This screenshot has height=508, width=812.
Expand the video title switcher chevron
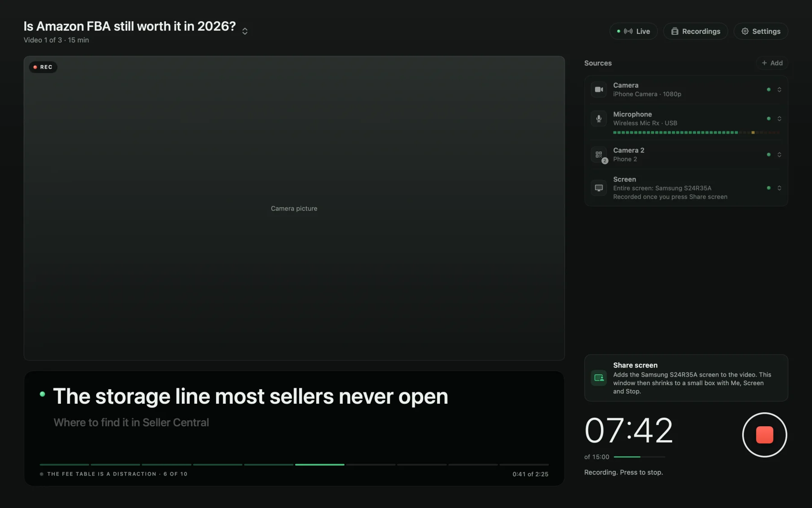click(x=245, y=31)
